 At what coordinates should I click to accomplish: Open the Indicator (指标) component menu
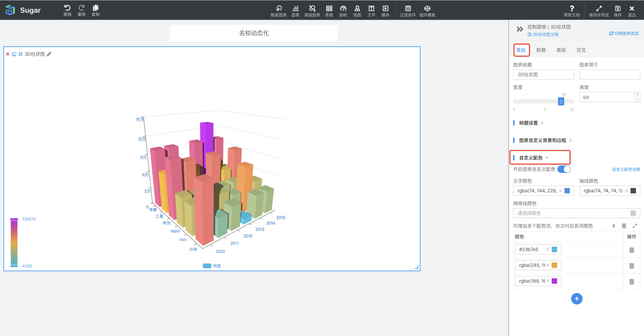[343, 11]
